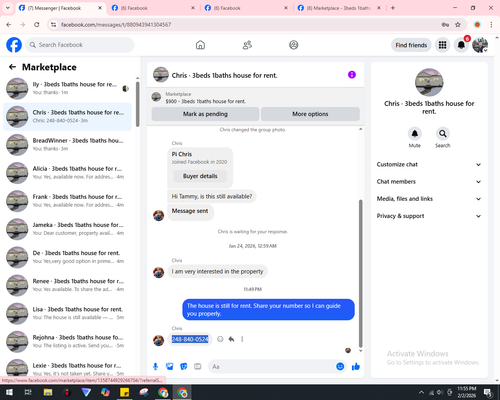
Task: Click the conversation list scrollbar
Action: click(x=138, y=104)
